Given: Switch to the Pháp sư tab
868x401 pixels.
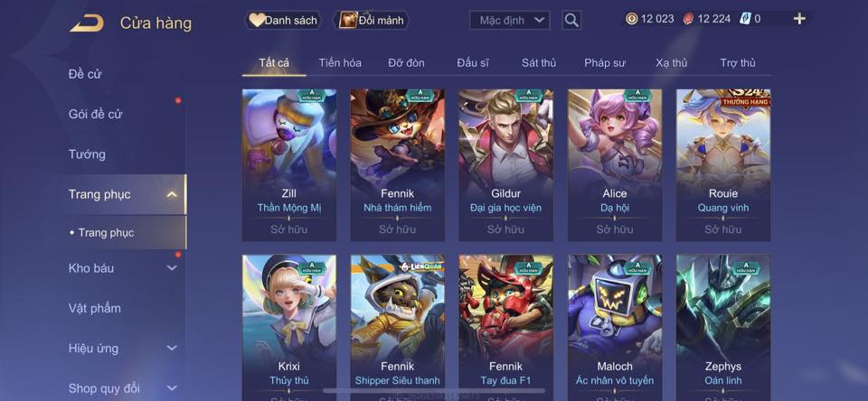Looking at the screenshot, I should [x=605, y=63].
